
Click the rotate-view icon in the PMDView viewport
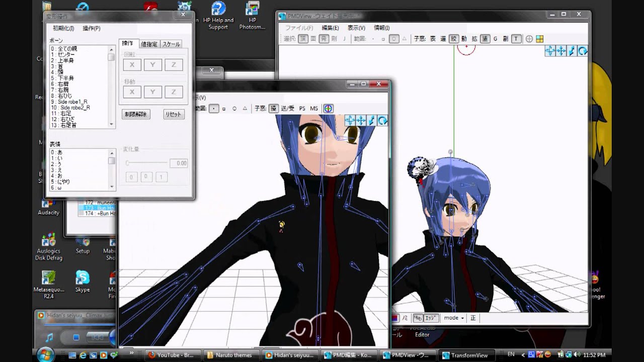[x=550, y=51]
